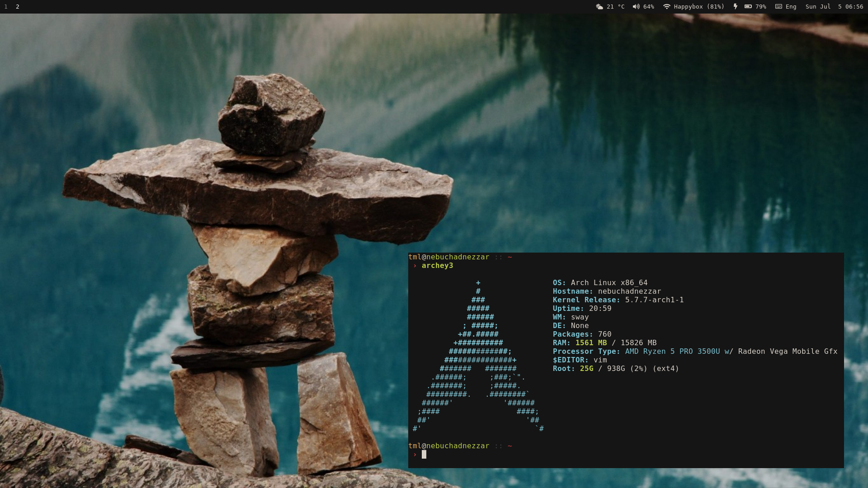Click the 79% battery percentage
The height and width of the screenshot is (488, 868).
[761, 7]
